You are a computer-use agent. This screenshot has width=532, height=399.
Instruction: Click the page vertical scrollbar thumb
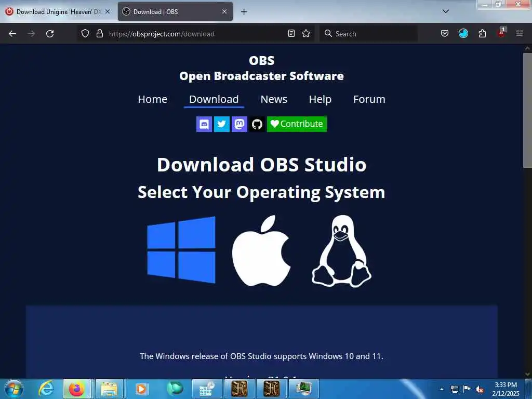(x=527, y=110)
